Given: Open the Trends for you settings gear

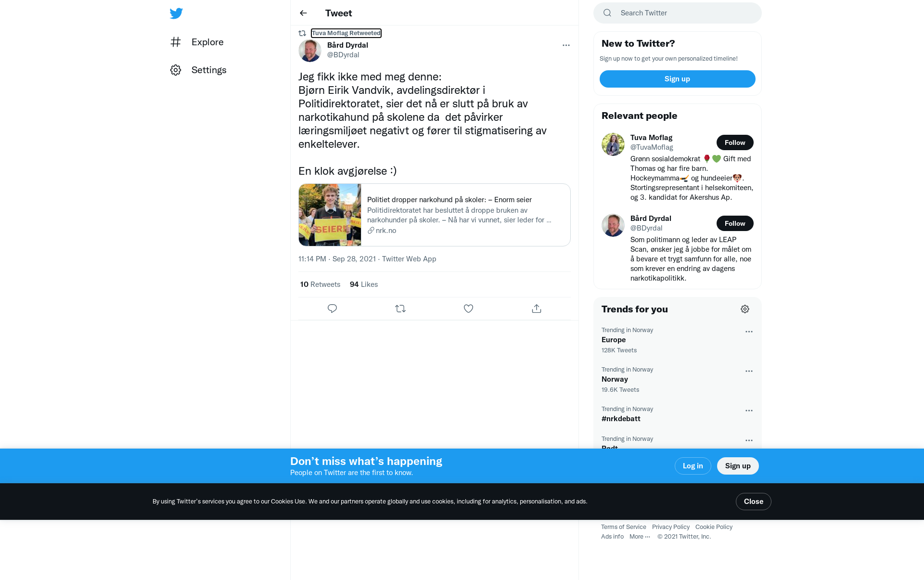Looking at the screenshot, I should click(745, 309).
